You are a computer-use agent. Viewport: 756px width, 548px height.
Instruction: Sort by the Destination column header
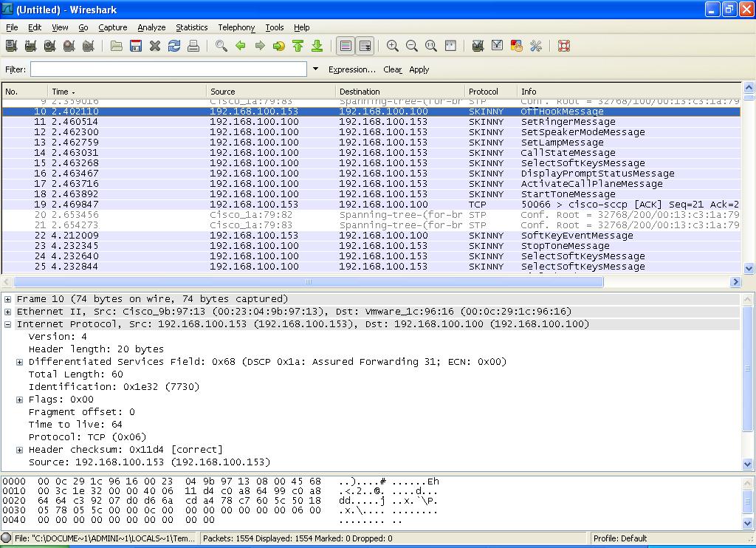399,91
